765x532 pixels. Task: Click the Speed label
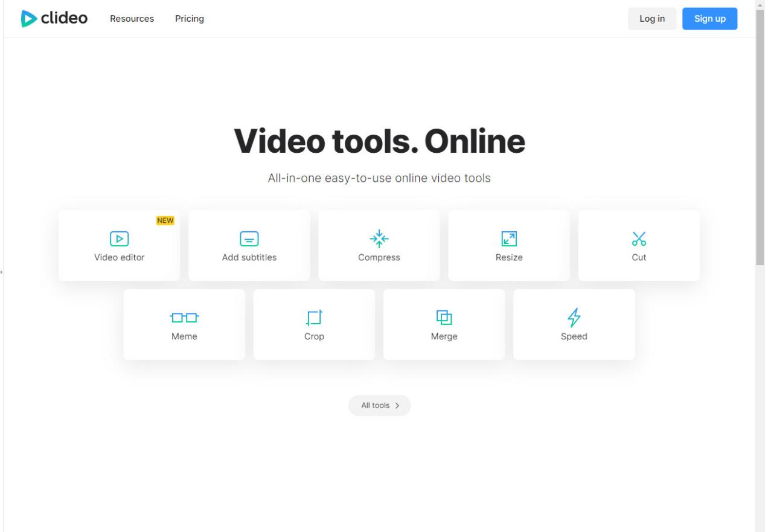pyautogui.click(x=574, y=337)
